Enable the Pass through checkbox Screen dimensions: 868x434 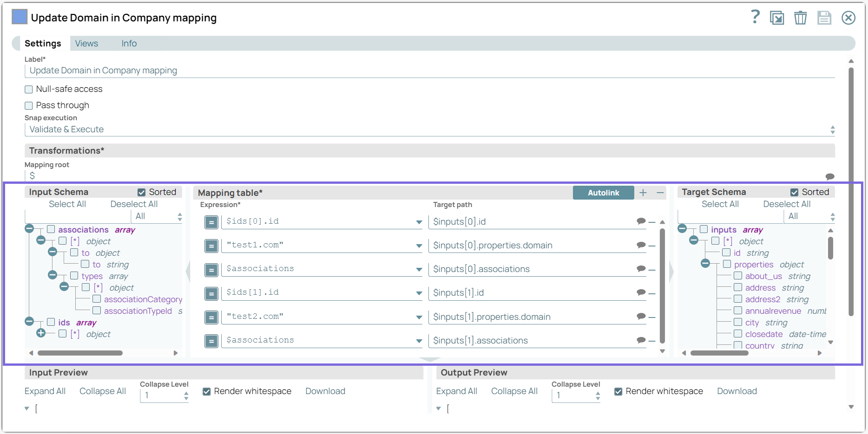click(29, 105)
